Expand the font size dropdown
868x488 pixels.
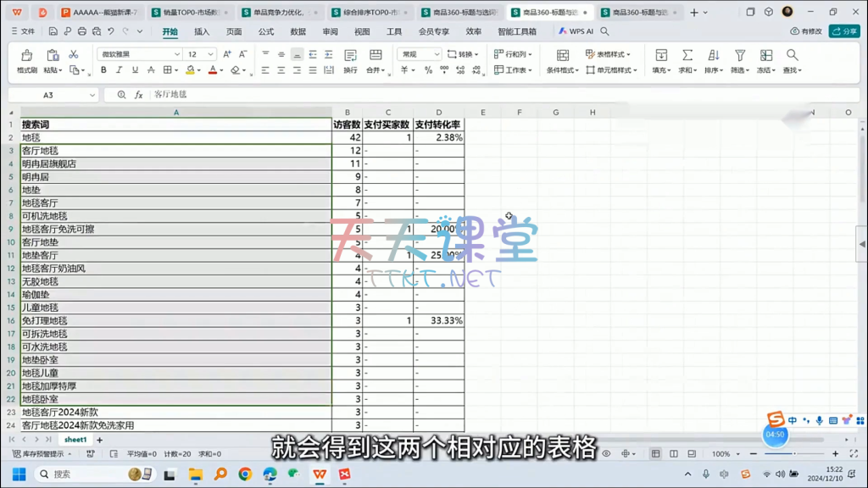click(211, 54)
